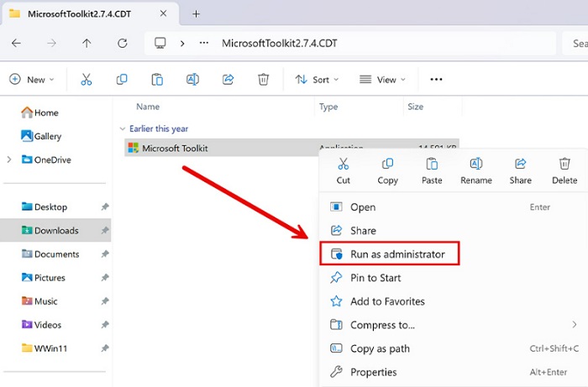Screen dimensions: 588x387
Task: Open OneDrive in the navigation pane
Action: pyautogui.click(x=46, y=160)
